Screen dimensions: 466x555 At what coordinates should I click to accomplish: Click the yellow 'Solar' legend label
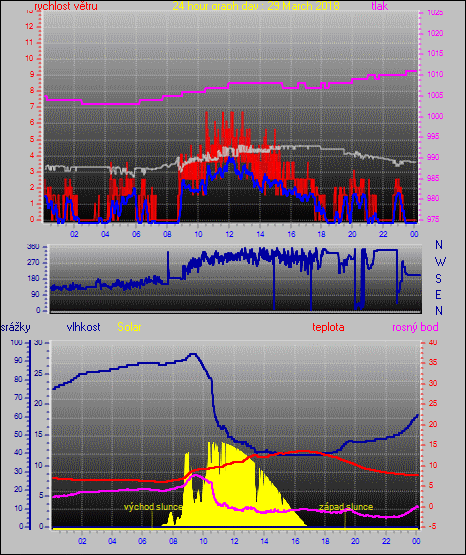click(x=129, y=327)
